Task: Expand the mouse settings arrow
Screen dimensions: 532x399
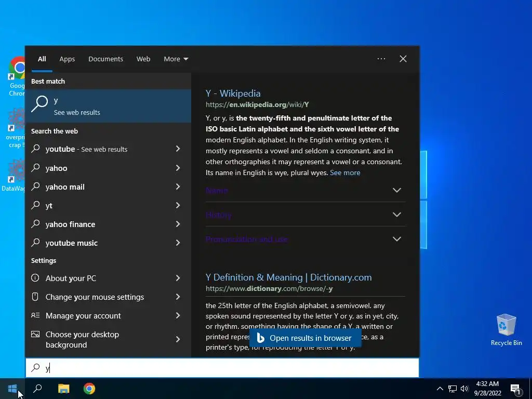Action: coord(178,297)
